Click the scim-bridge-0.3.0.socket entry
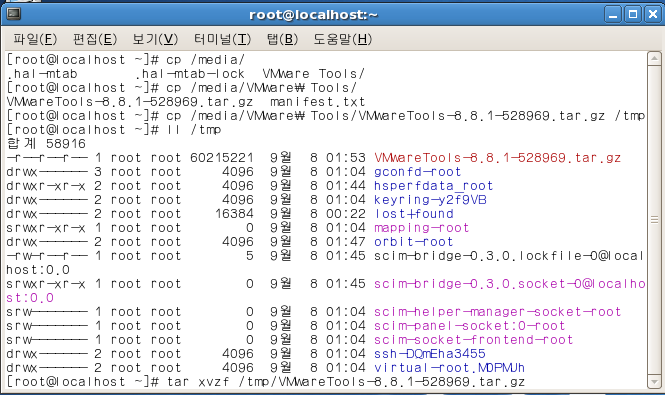 (x=509, y=284)
